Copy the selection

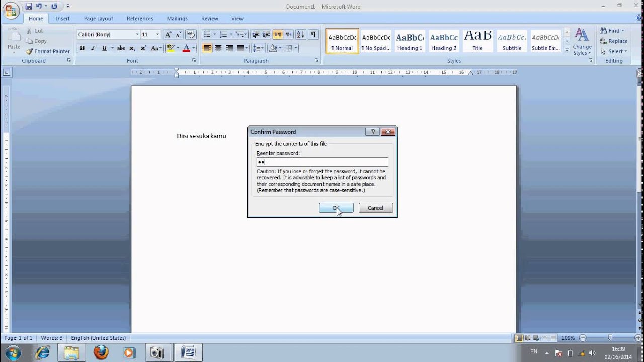click(x=36, y=41)
